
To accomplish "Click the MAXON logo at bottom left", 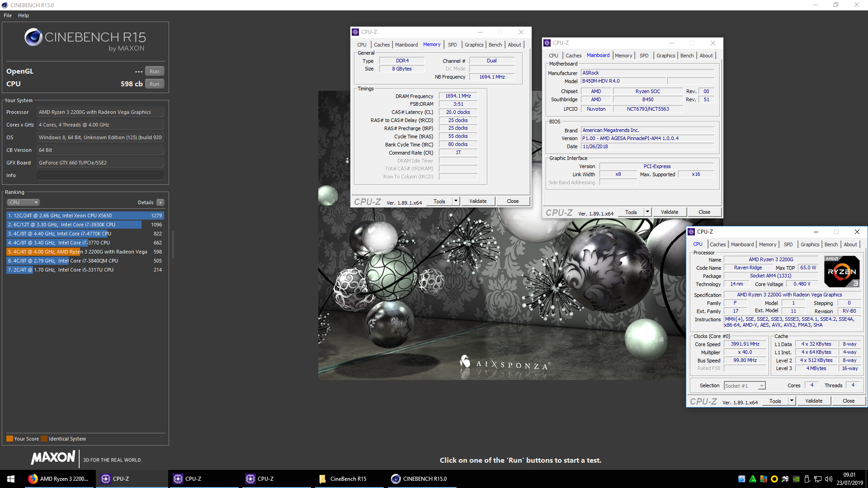I will tap(53, 458).
